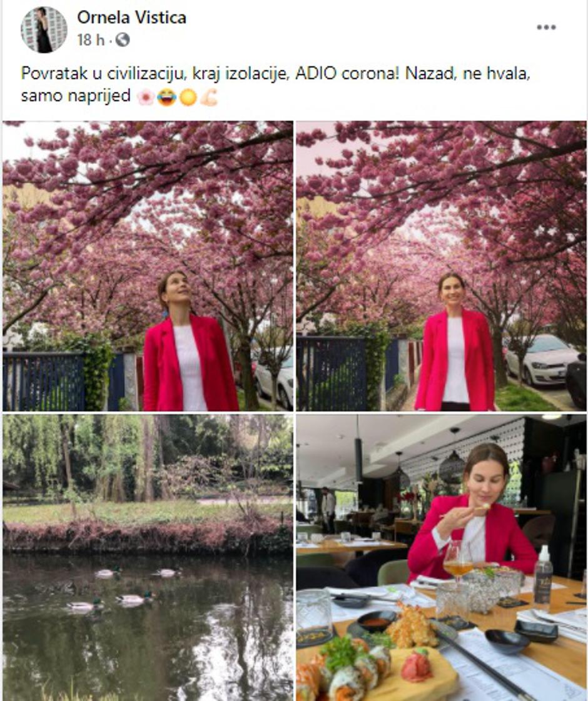The image size is (588, 701).
Task: Click 'samo naprijed' text in the caption
Action: [x=76, y=96]
